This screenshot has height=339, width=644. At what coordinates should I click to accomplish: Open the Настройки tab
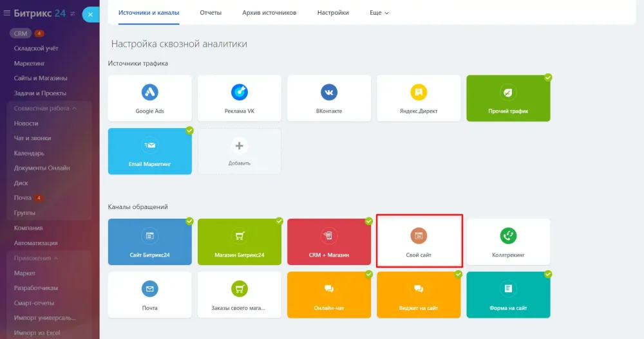point(333,13)
